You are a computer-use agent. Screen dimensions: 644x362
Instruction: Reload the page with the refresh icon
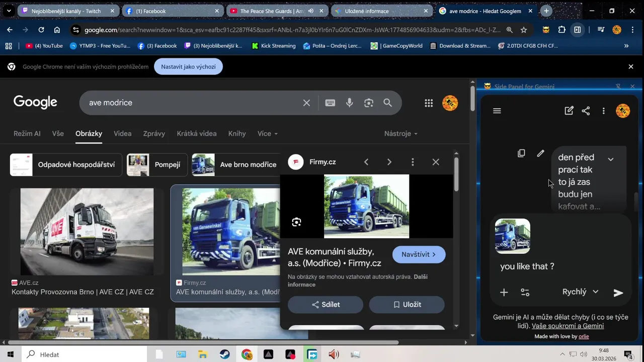pyautogui.click(x=41, y=30)
